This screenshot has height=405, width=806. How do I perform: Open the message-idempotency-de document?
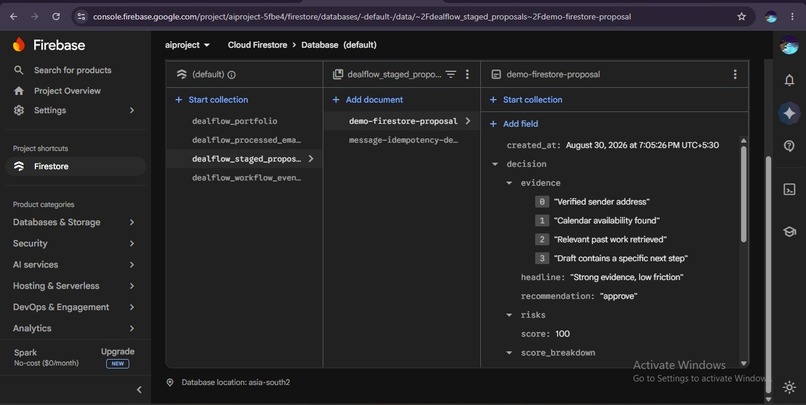403,140
